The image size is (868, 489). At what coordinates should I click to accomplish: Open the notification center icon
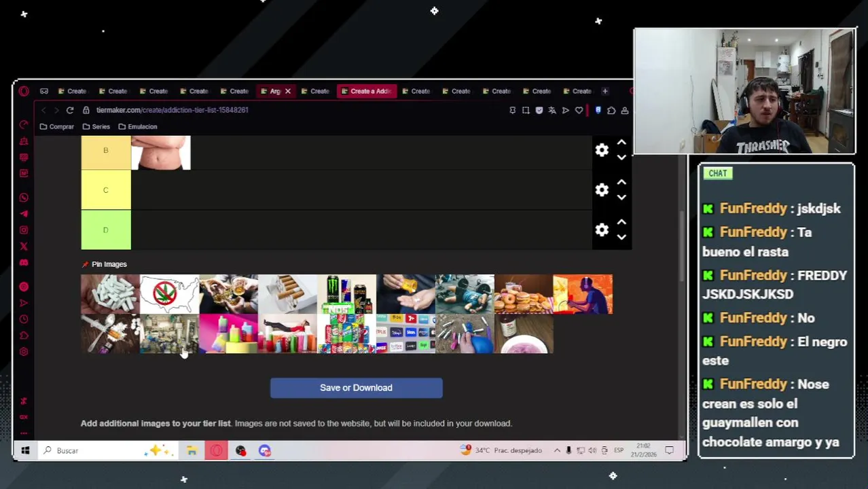point(669,450)
